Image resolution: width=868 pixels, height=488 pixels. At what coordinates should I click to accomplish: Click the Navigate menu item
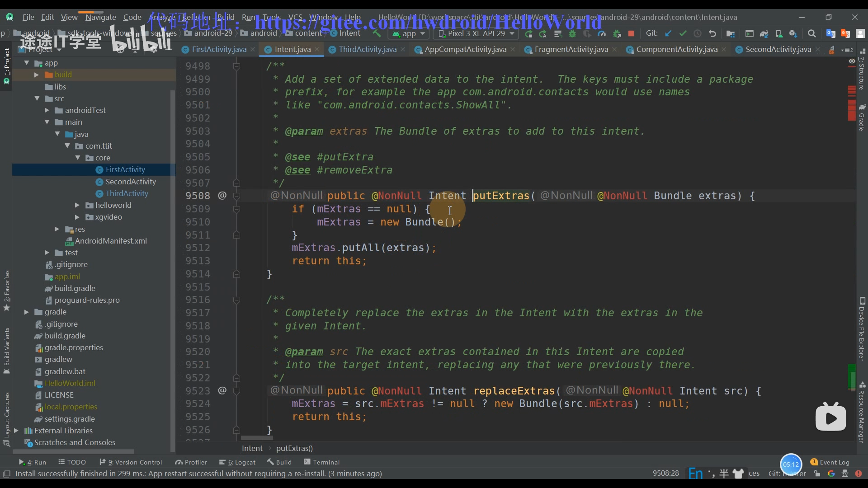point(100,17)
